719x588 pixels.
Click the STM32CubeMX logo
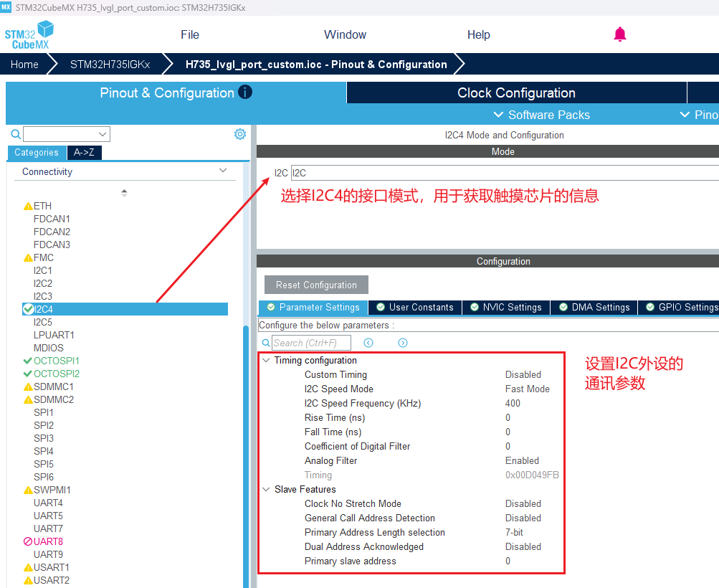click(29, 35)
